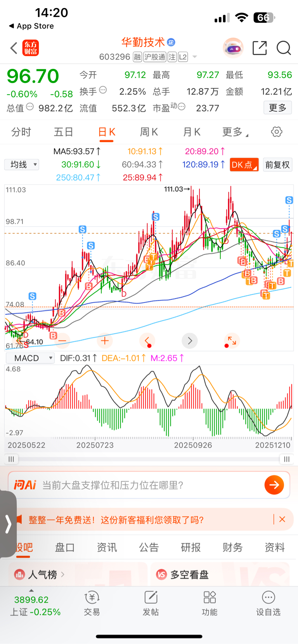Tap the blue 企 badge beside 华勤技术

pos(171,42)
